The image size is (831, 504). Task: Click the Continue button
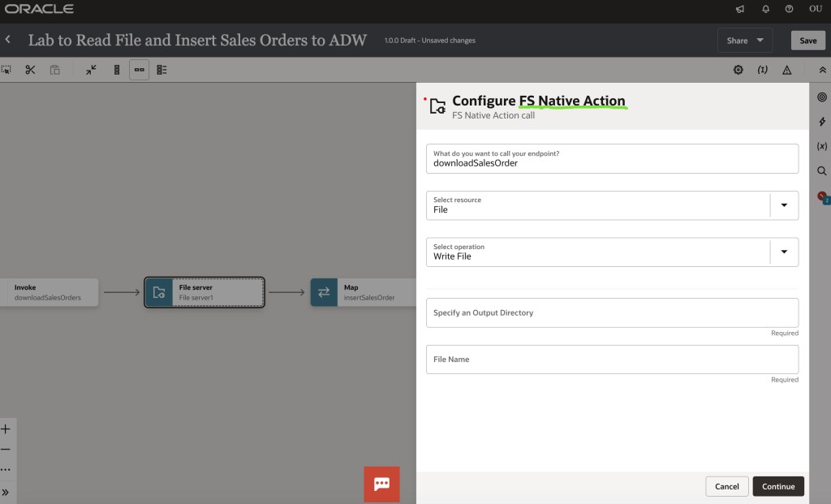(777, 486)
